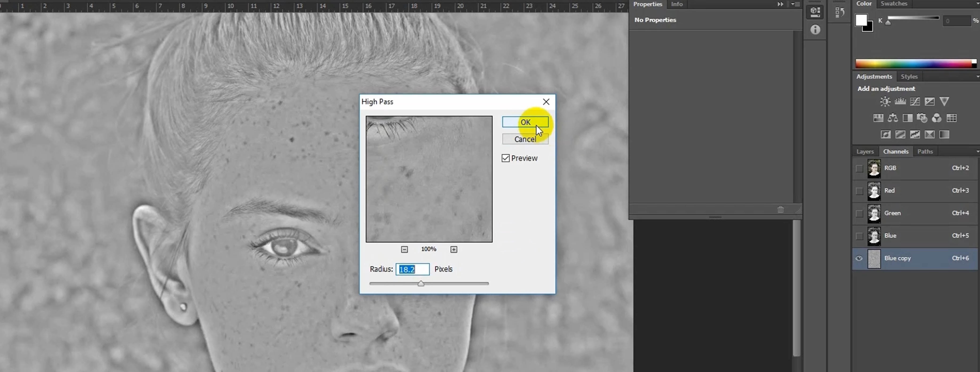
Task: Add a Threshold adjustment
Action: pyautogui.click(x=915, y=134)
